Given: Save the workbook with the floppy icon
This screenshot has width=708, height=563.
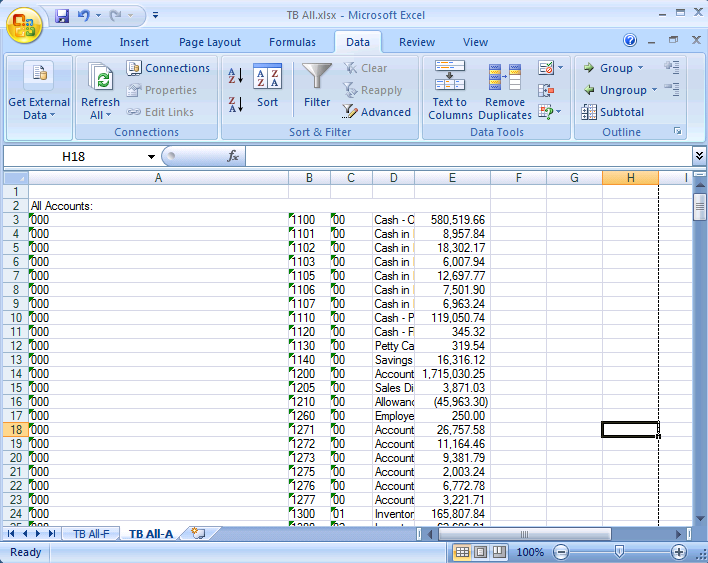Looking at the screenshot, I should click(x=62, y=16).
